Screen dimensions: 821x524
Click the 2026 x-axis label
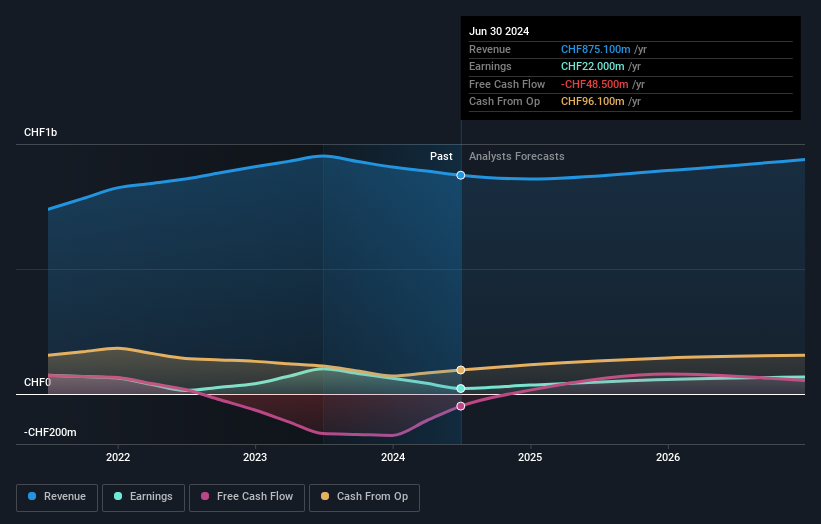pyautogui.click(x=668, y=458)
